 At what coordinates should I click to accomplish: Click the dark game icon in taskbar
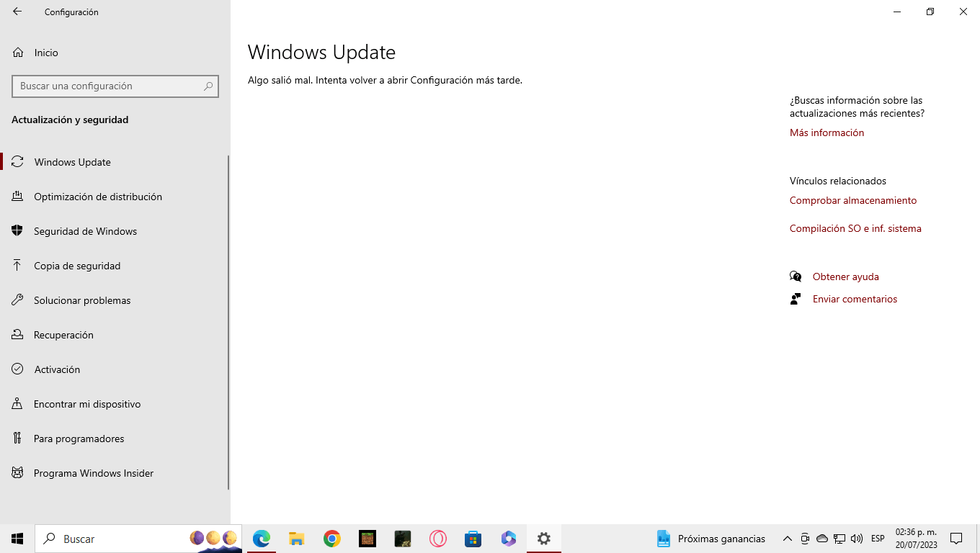(x=402, y=539)
